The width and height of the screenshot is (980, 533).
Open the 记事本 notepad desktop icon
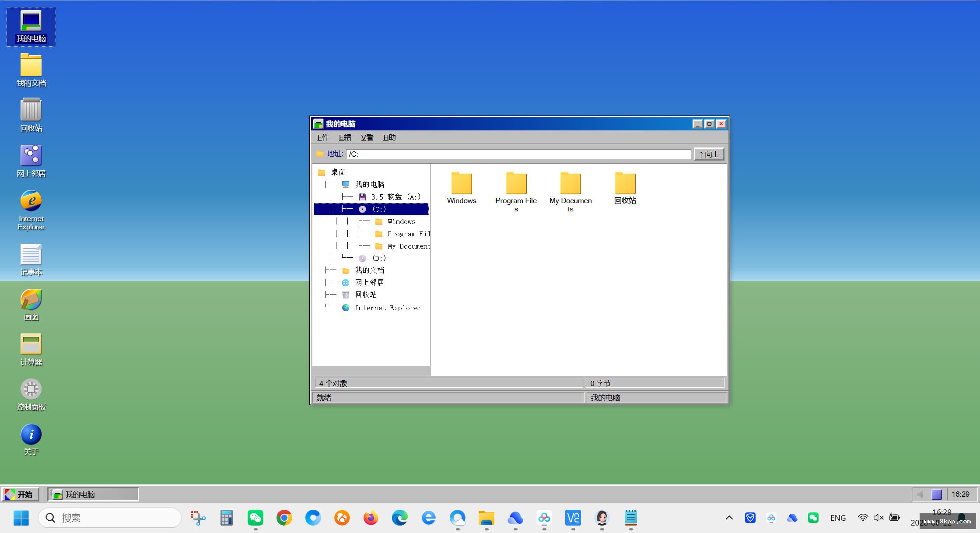click(x=31, y=259)
